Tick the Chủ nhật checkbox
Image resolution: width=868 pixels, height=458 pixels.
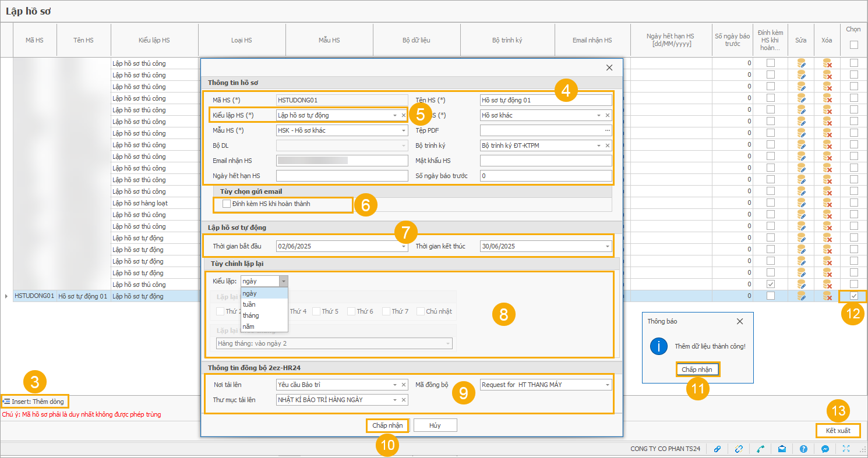point(421,311)
